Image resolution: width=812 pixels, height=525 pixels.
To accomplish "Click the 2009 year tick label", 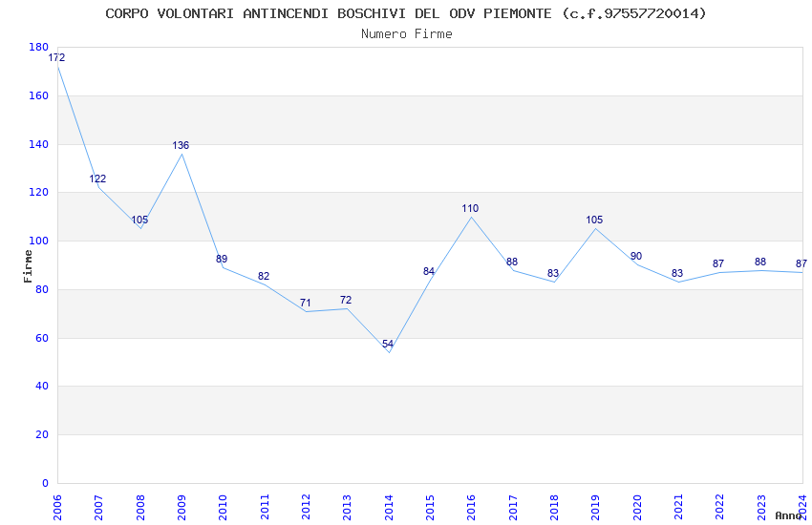I will (182, 508).
